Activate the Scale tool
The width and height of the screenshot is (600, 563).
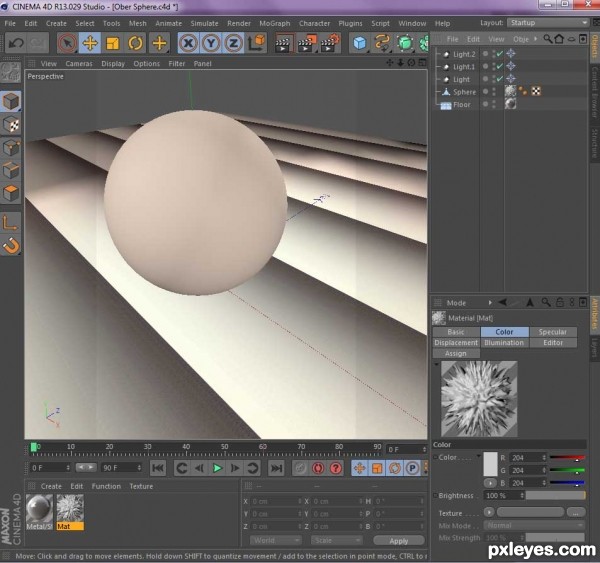pyautogui.click(x=112, y=43)
